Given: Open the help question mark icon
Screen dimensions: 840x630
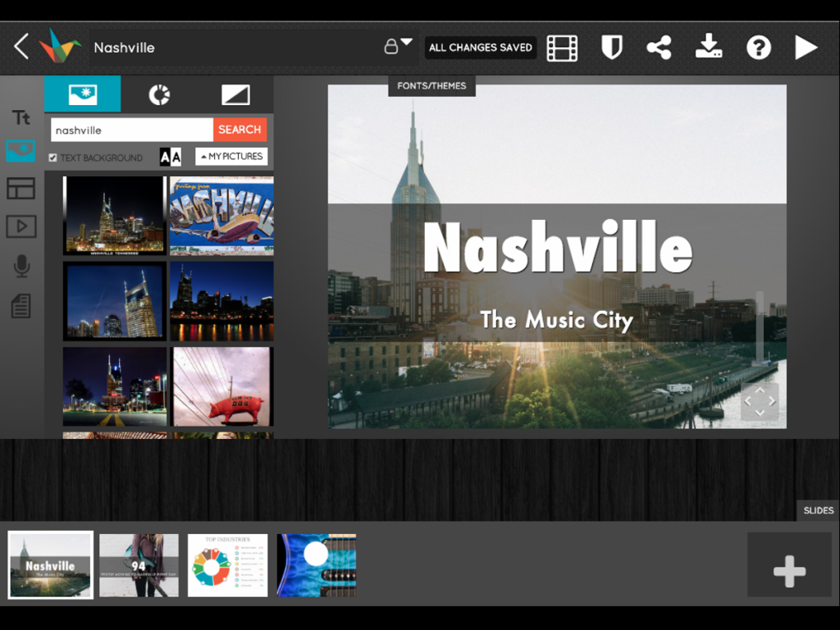Looking at the screenshot, I should [x=758, y=48].
